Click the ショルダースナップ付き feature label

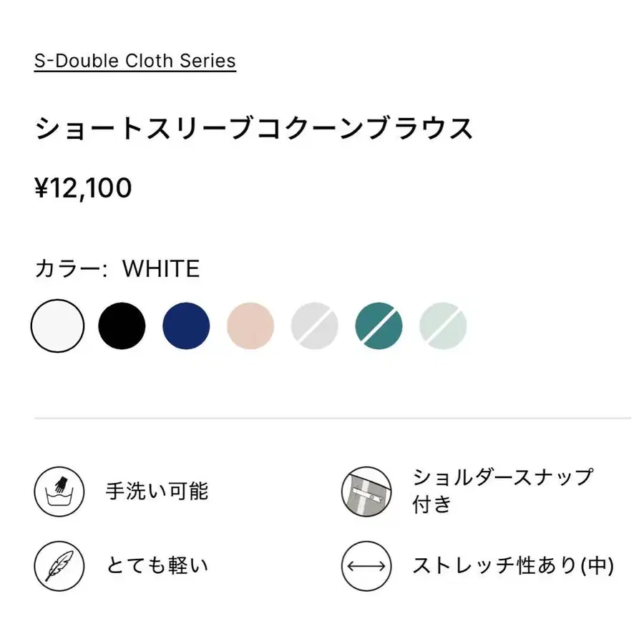click(x=502, y=490)
